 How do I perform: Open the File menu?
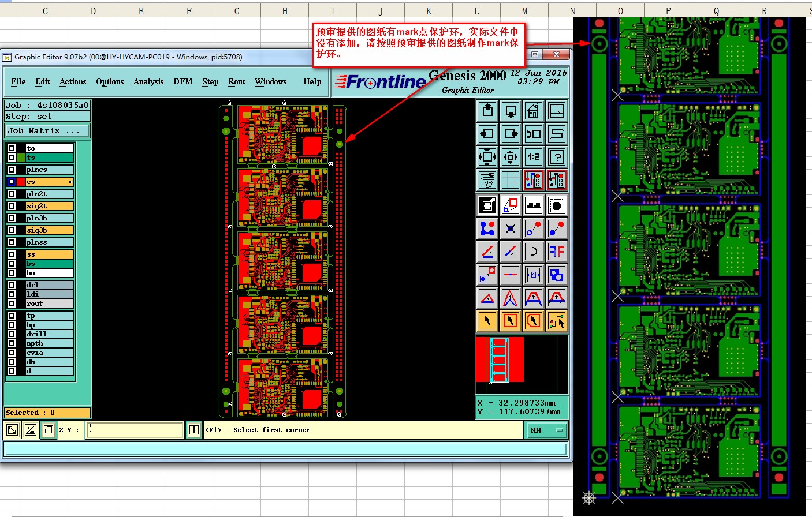pyautogui.click(x=18, y=82)
